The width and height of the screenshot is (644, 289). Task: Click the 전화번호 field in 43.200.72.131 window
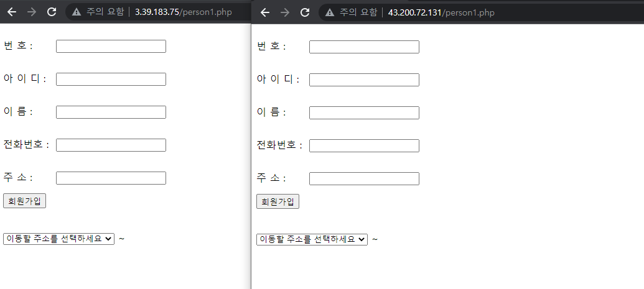364,145
